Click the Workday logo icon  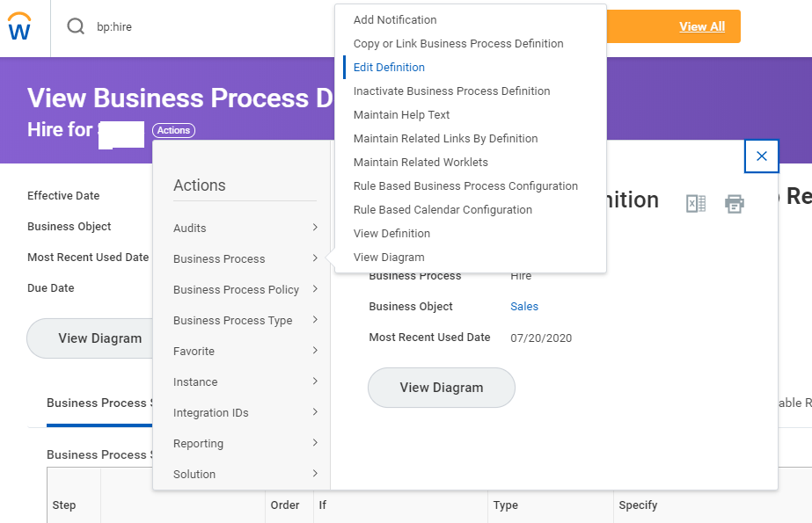tap(19, 26)
